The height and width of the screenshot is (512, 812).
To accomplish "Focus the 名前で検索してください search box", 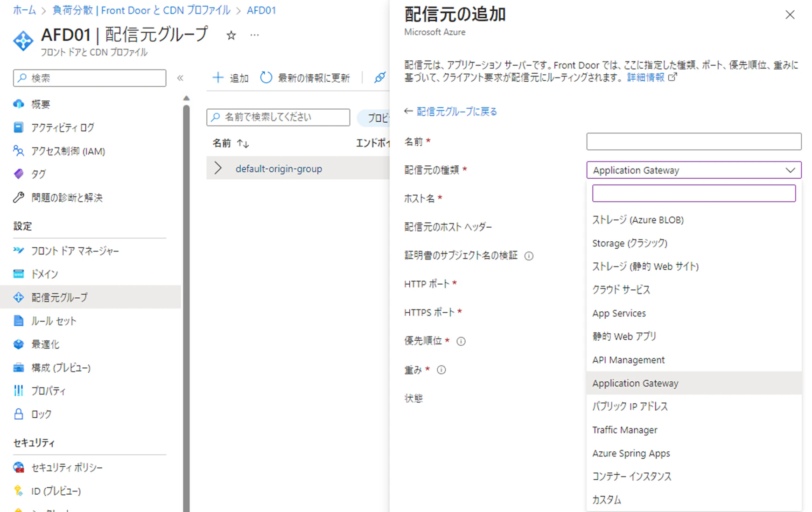I will [278, 117].
